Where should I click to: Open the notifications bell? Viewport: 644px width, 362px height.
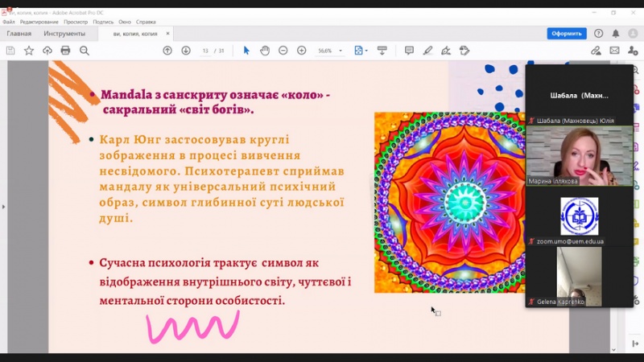[x=616, y=34]
